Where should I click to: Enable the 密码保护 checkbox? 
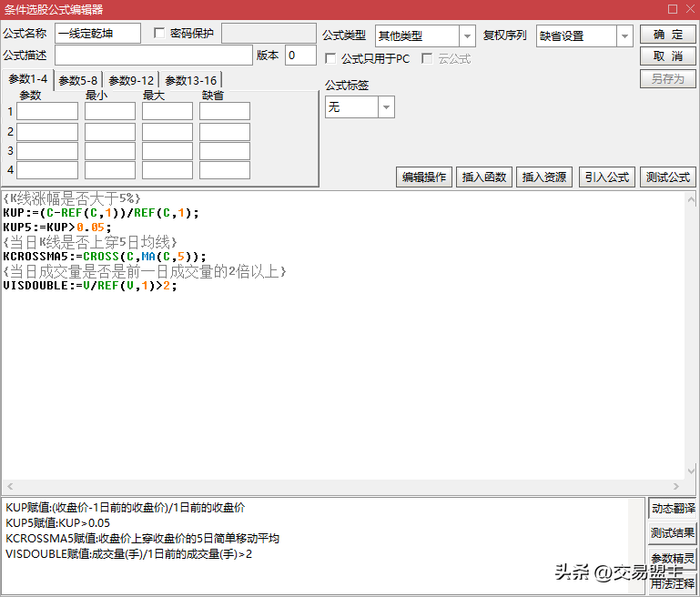[160, 34]
